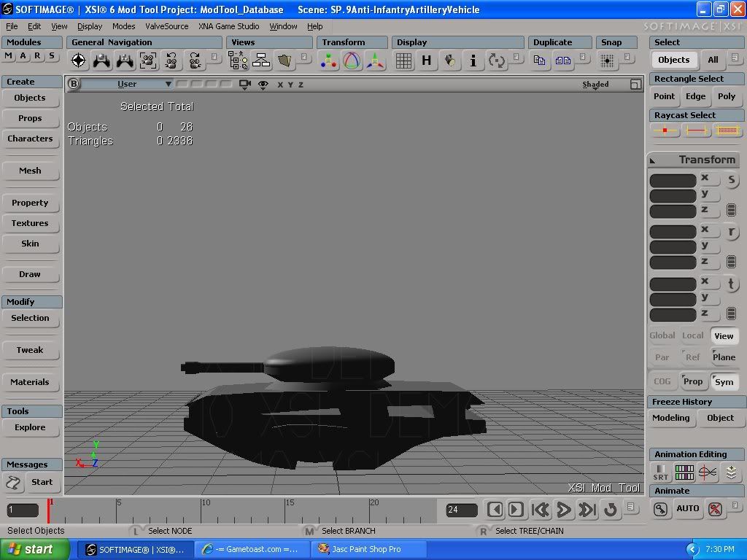Screen dimensions: 747x560
Task: Toggle the Prop proportional option
Action: pos(693,381)
